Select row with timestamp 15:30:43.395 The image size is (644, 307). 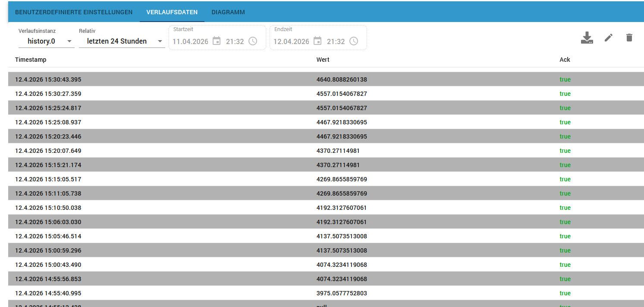326,79
